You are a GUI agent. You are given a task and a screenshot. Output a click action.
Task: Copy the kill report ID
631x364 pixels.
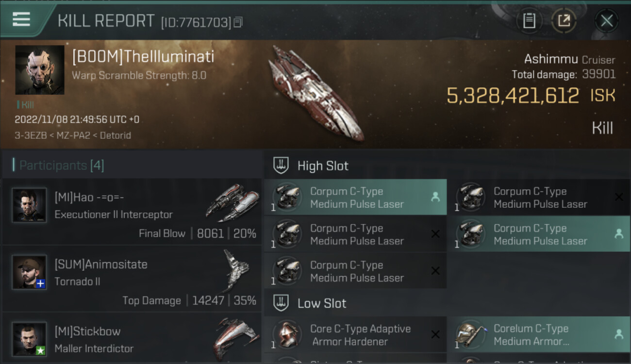[x=238, y=22]
